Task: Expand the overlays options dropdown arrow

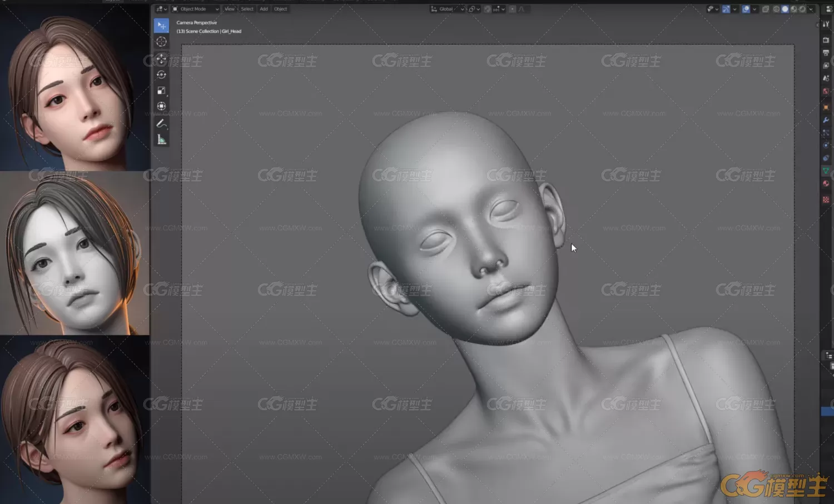Action: (754, 9)
